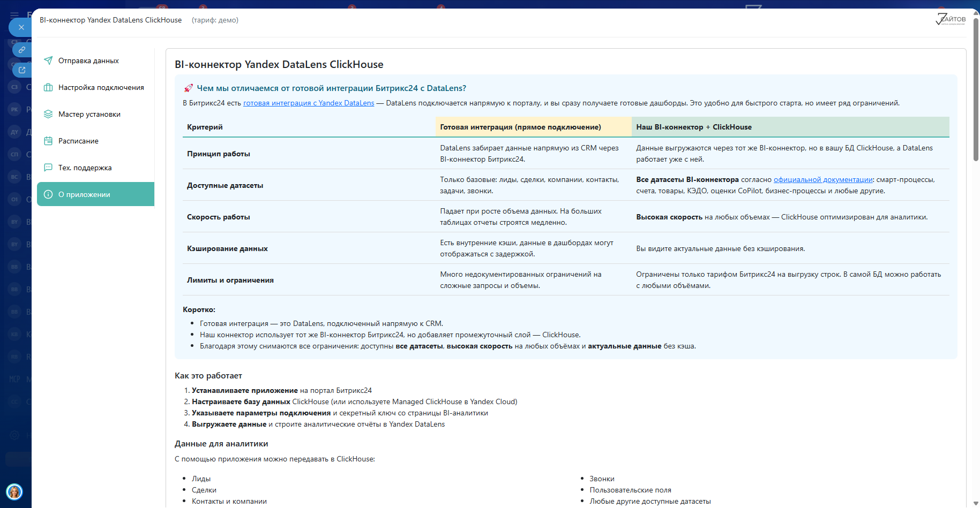Select the О приложении menu item
This screenshot has width=980, height=508.
click(x=95, y=194)
